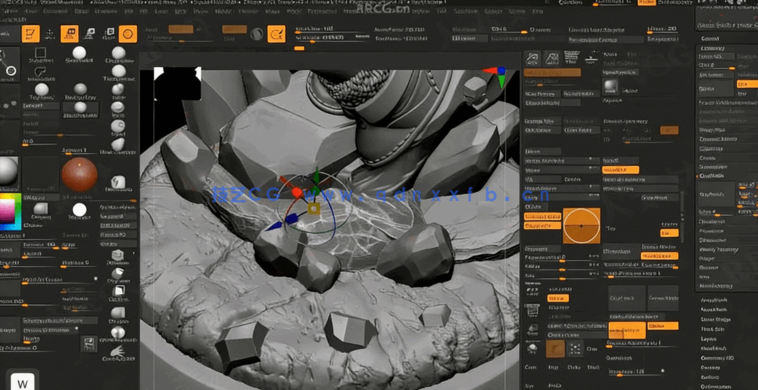
Task: Open the flat white circle alpha thumbnail
Action: pyautogui.click(x=79, y=210)
